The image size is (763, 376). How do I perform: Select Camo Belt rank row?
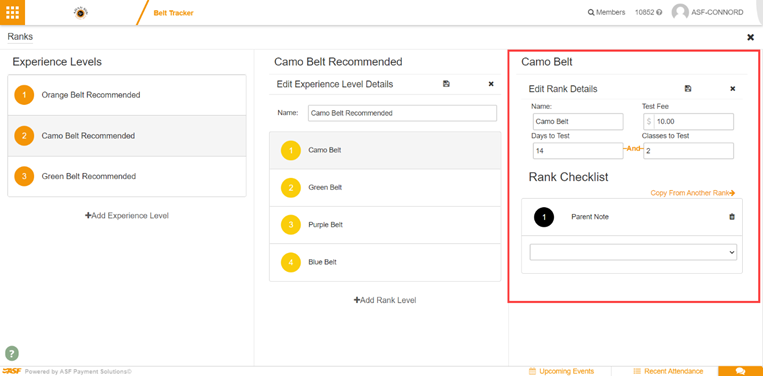pos(385,150)
